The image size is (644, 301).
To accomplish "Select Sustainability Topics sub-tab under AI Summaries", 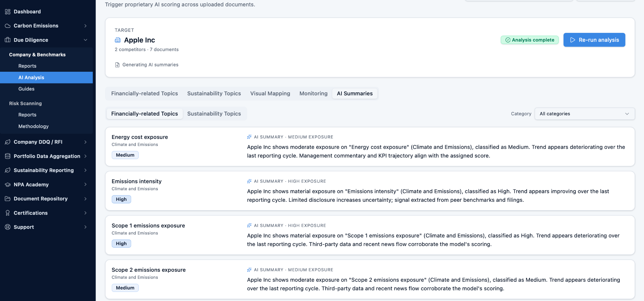I will (x=214, y=114).
